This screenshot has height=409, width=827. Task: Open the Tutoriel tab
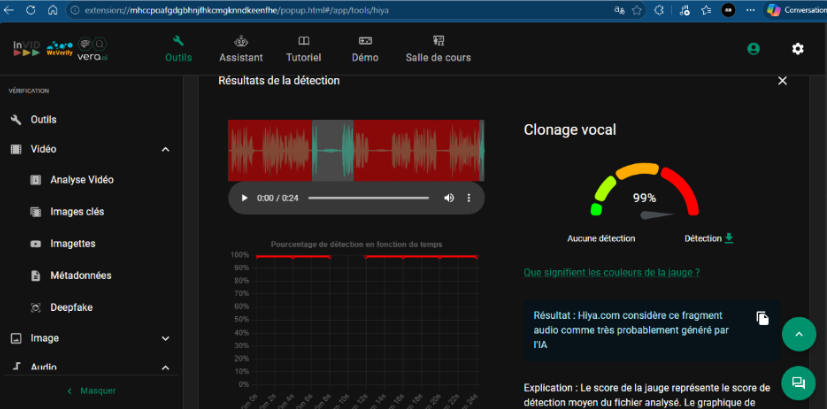click(x=303, y=49)
